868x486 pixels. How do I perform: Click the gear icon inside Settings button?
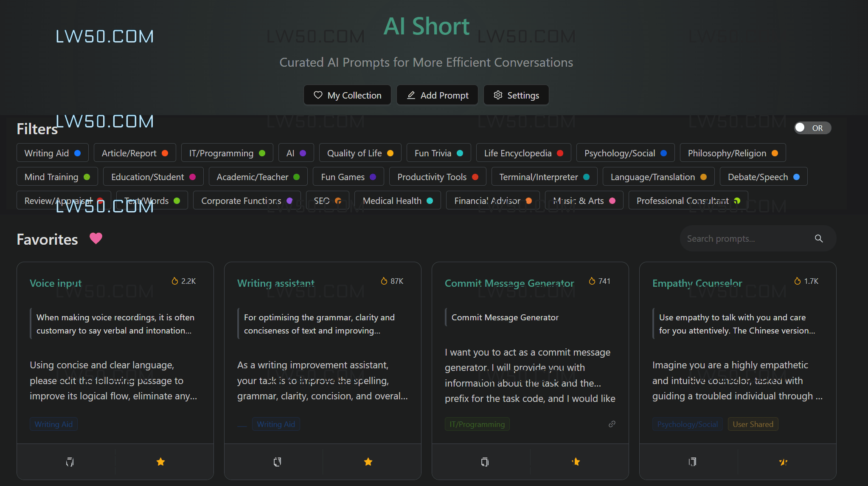(x=498, y=95)
